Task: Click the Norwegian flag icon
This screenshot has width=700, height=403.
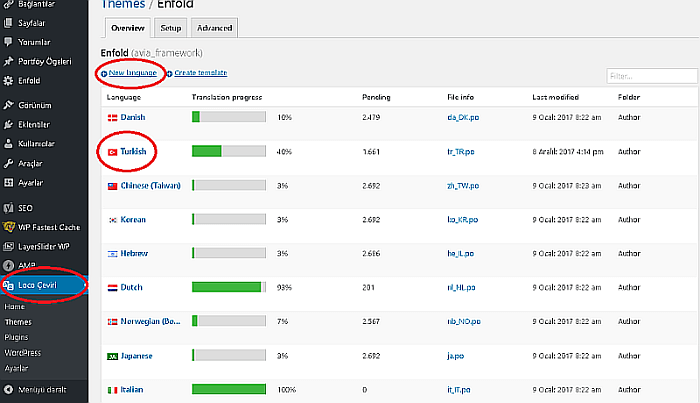Action: point(112,322)
